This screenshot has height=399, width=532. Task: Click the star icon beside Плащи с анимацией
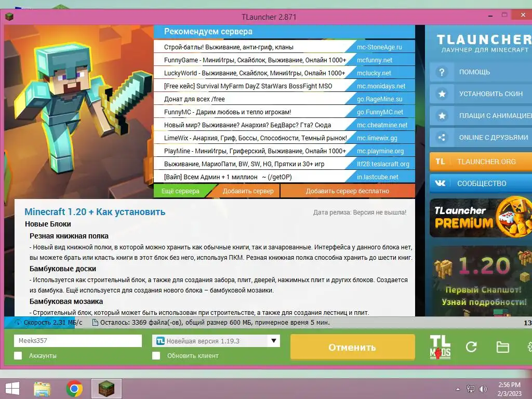coord(442,116)
